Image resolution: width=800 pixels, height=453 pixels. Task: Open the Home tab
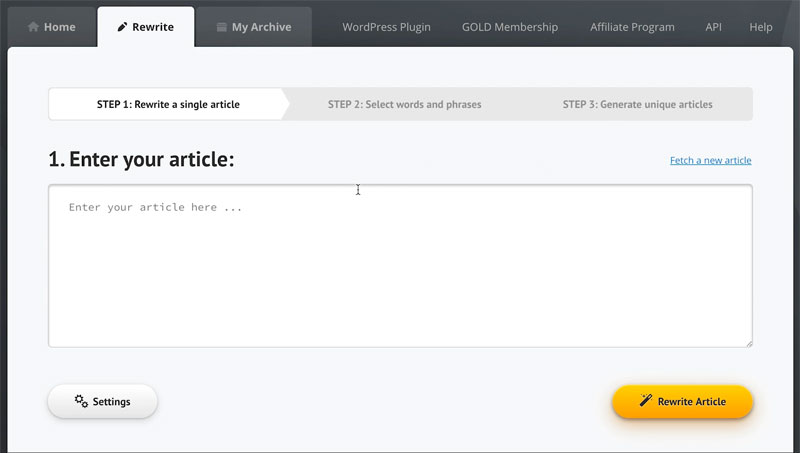(52, 27)
